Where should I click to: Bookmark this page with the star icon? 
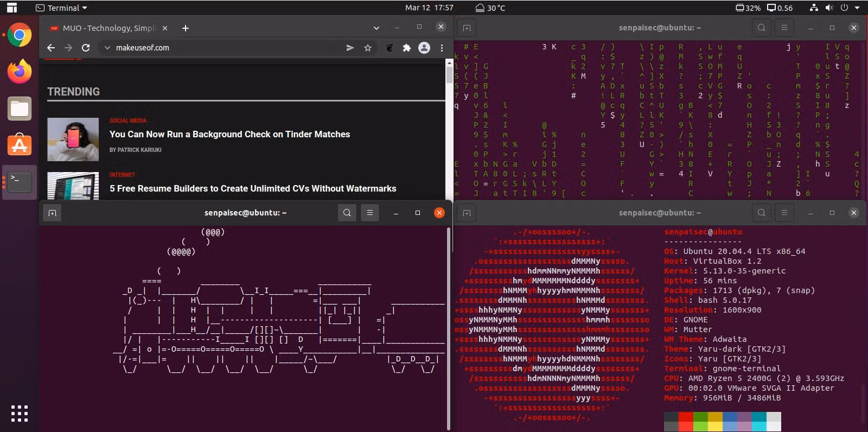click(368, 48)
